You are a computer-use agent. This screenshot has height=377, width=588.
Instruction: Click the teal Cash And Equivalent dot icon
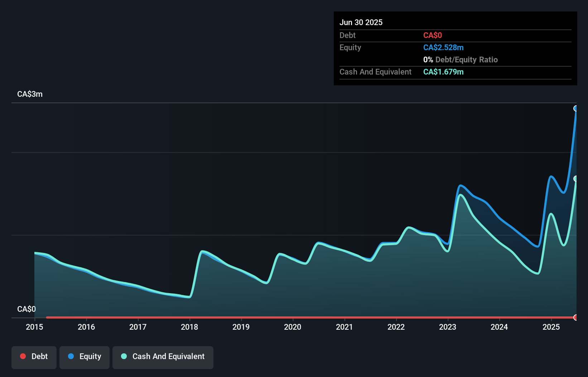click(124, 356)
